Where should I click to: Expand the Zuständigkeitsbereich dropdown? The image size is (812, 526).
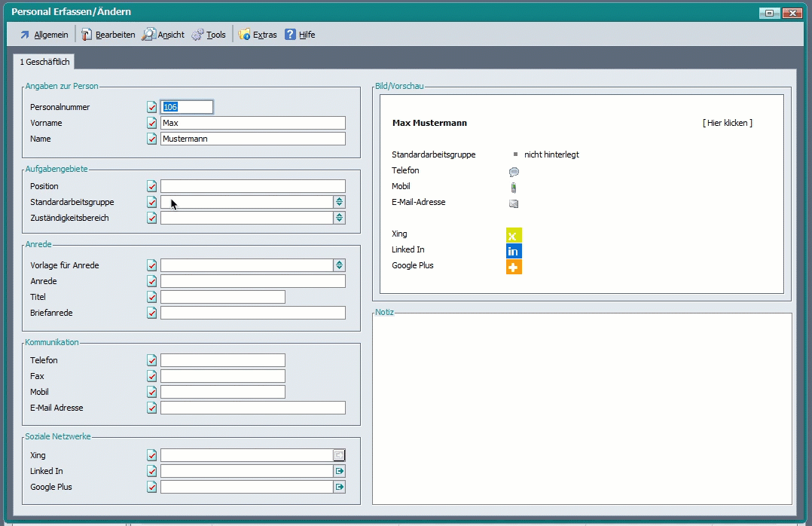click(x=340, y=218)
